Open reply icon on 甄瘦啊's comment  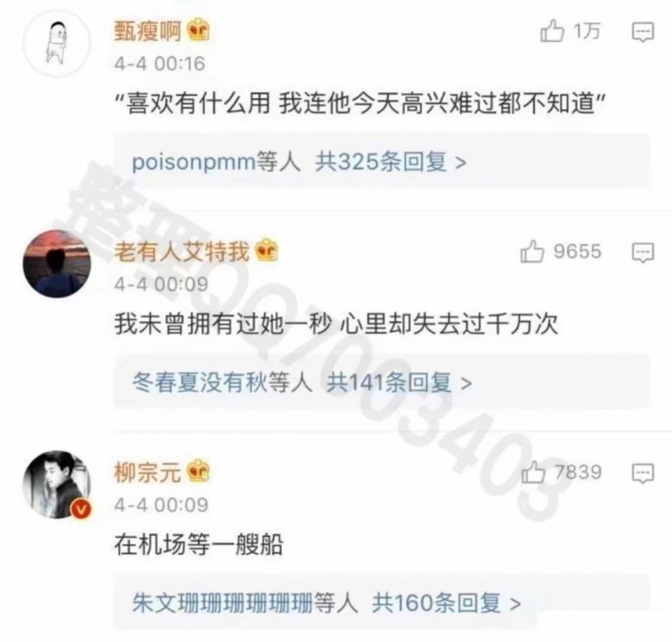tap(643, 32)
